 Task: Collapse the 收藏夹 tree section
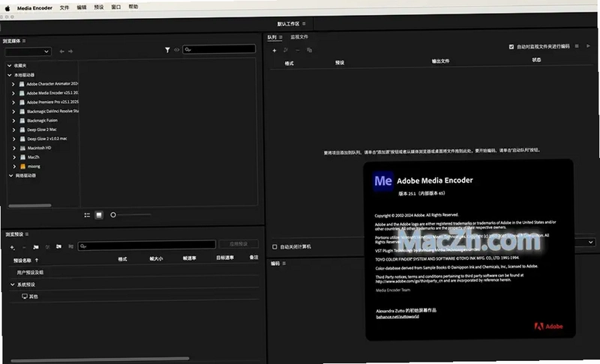coord(10,66)
